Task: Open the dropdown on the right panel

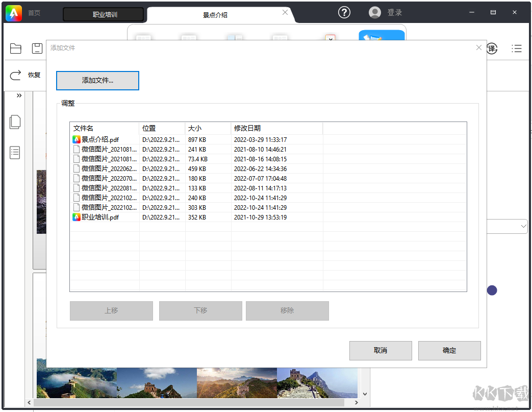Action: [523, 226]
